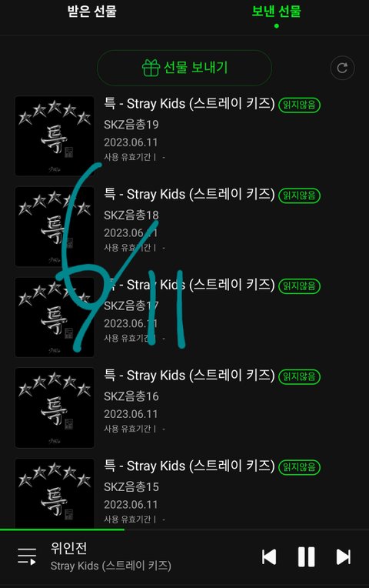Image resolution: width=369 pixels, height=588 pixels.
Task: Open the gift title for SKZ음총16
Action: coord(190,376)
